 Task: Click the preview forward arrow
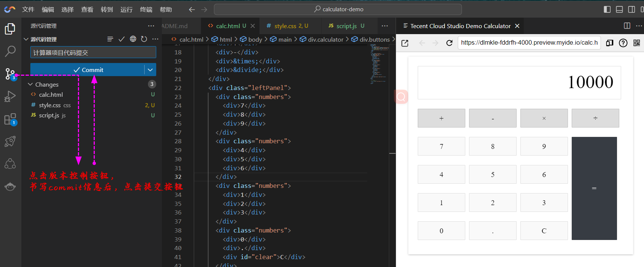[435, 43]
